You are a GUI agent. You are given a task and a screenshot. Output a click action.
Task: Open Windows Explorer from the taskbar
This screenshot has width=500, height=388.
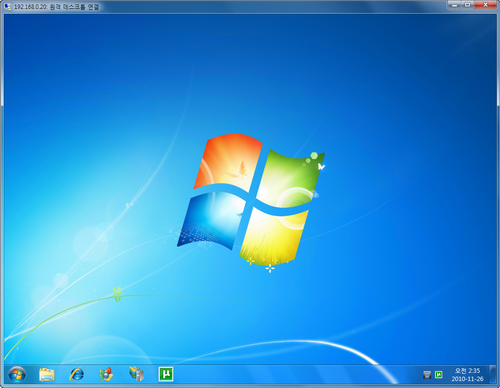pos(47,374)
